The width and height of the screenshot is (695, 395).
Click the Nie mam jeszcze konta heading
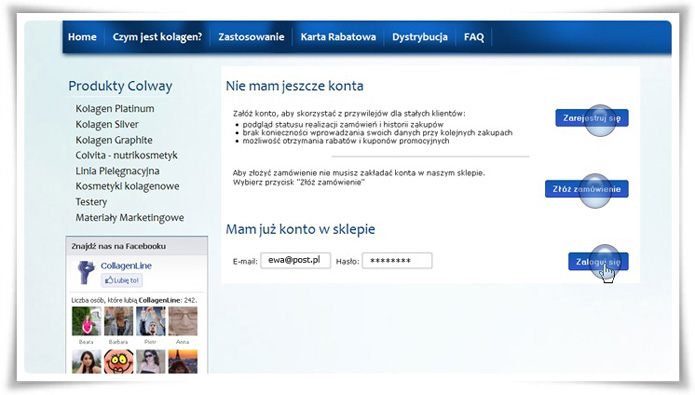pyautogui.click(x=294, y=86)
